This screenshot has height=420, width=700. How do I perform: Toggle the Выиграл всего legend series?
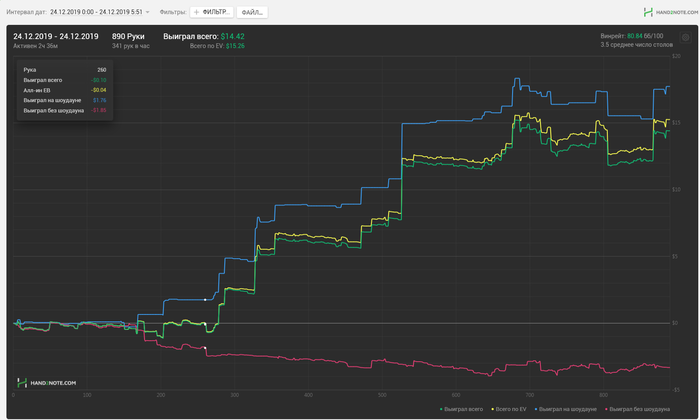pos(461,409)
